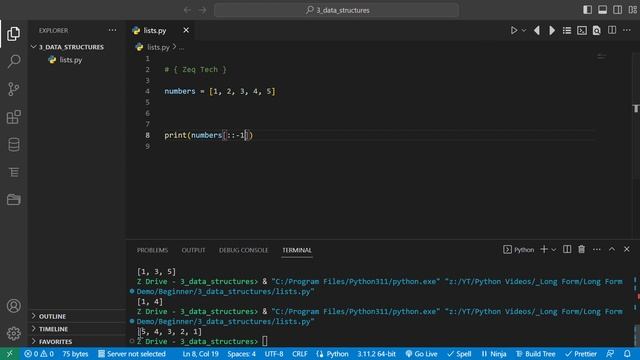Close the lists.py tab
Screen dimensions: 640x360
point(186,30)
